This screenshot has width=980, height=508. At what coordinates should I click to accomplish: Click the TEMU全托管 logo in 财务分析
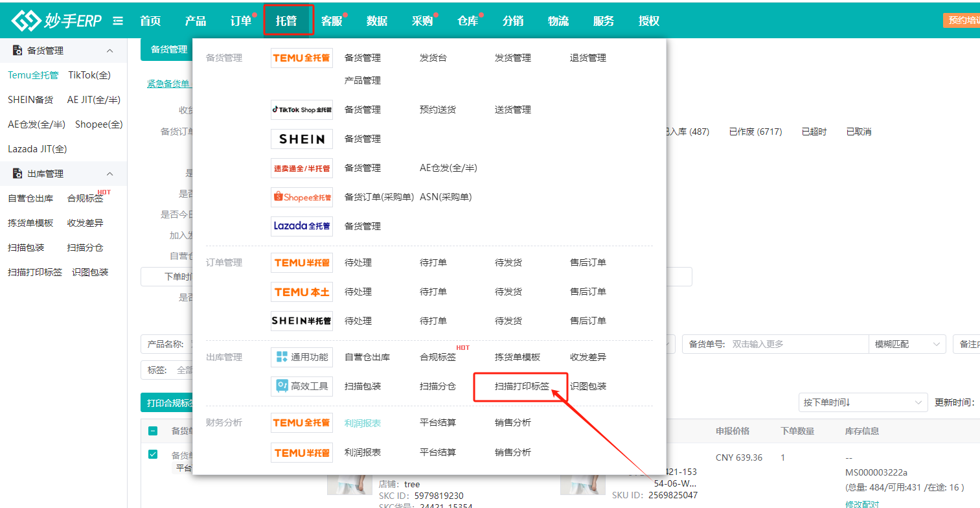click(x=302, y=422)
